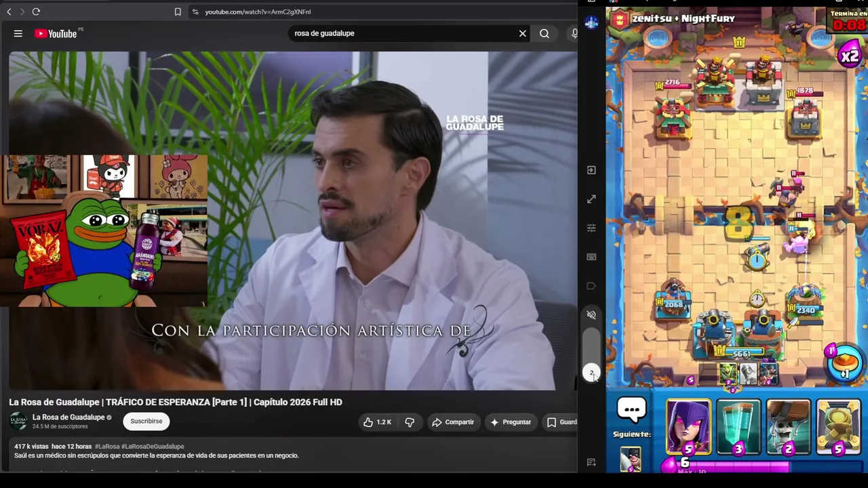Screen dimensions: 868x488
Task: Click your king tower with 5661 health
Action: (x=739, y=333)
